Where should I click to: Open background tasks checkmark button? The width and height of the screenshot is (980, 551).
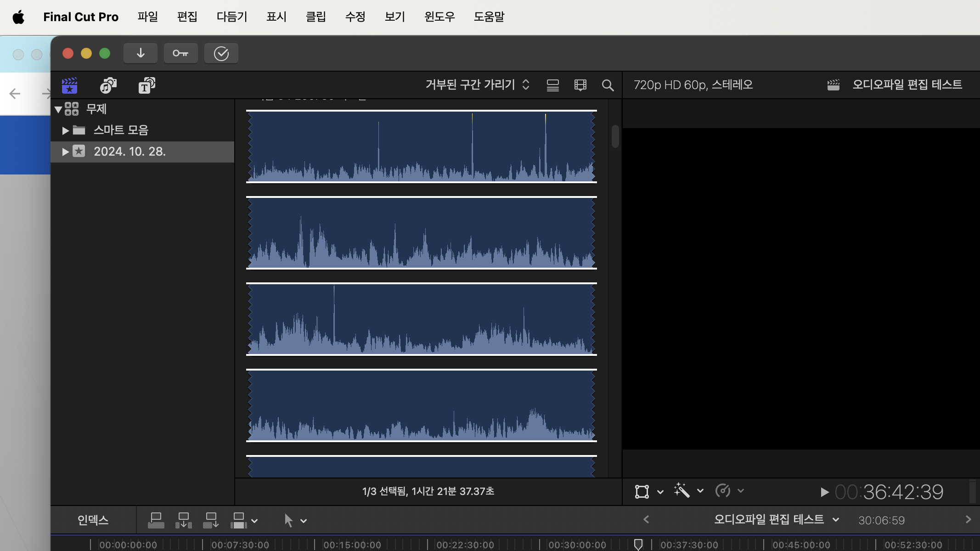(221, 53)
